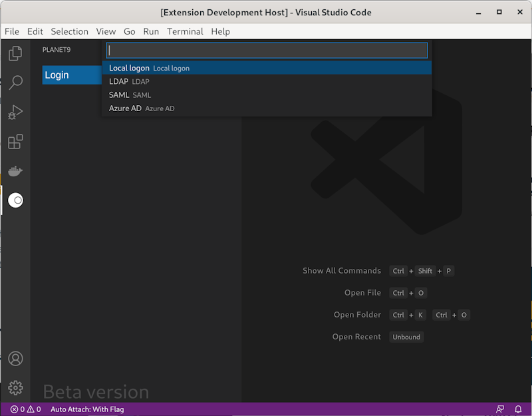Viewport: 532px width, 416px height.
Task: Open the Explorer view in the activity bar
Action: point(15,53)
